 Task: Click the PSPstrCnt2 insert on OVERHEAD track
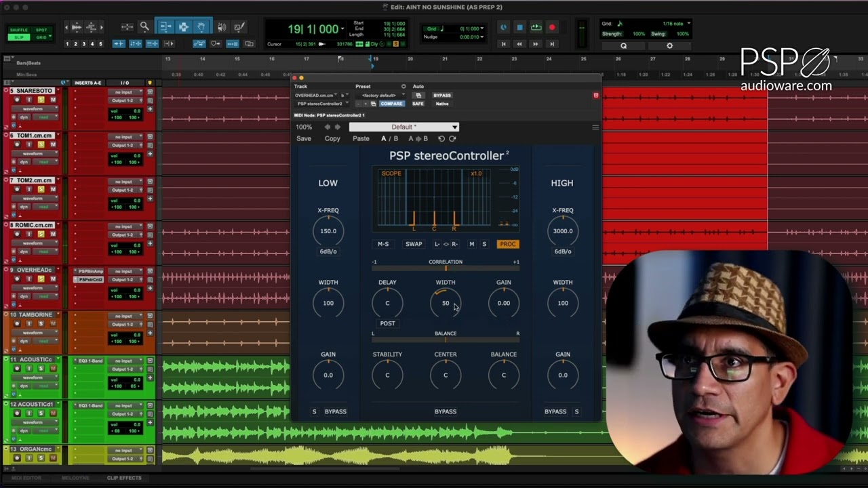click(90, 279)
